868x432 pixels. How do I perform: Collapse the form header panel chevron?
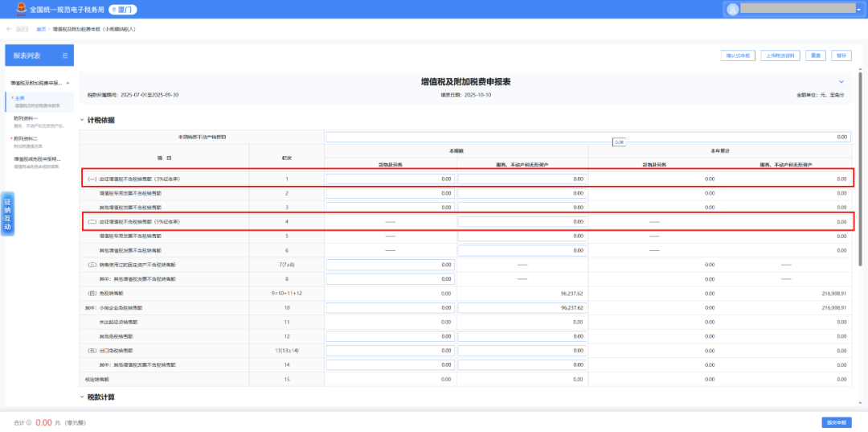click(x=841, y=82)
